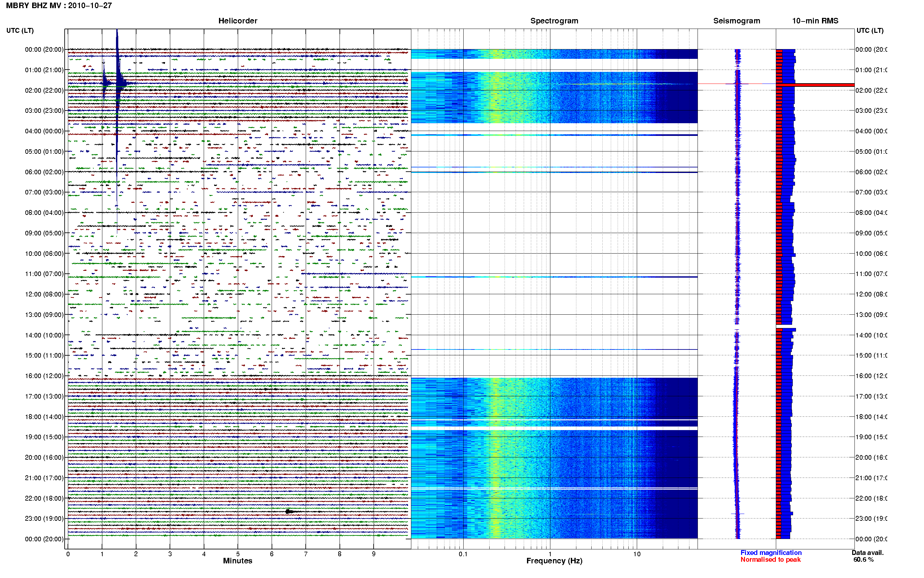Click the minute '9' tick label
924x578 pixels.
click(x=374, y=554)
